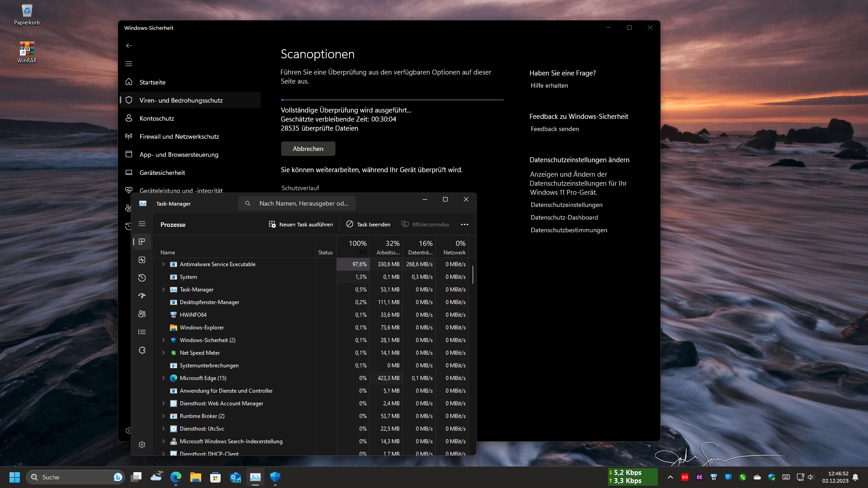
Task: Expand Antimalware Service Executable process
Action: click(x=164, y=264)
